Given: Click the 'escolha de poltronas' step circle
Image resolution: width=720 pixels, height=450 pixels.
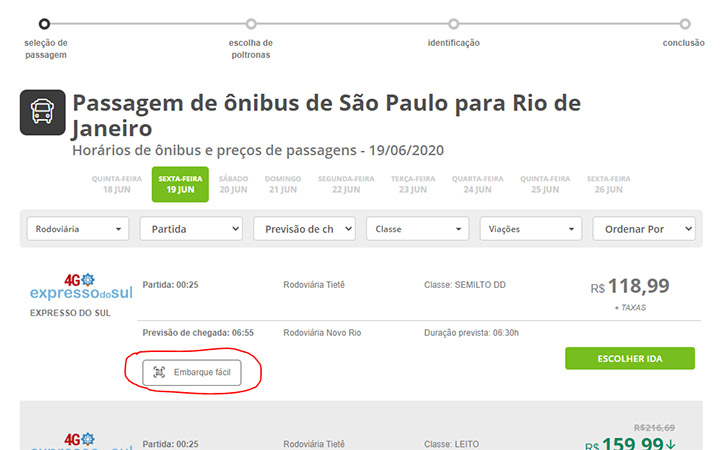Looking at the screenshot, I should coord(251,23).
